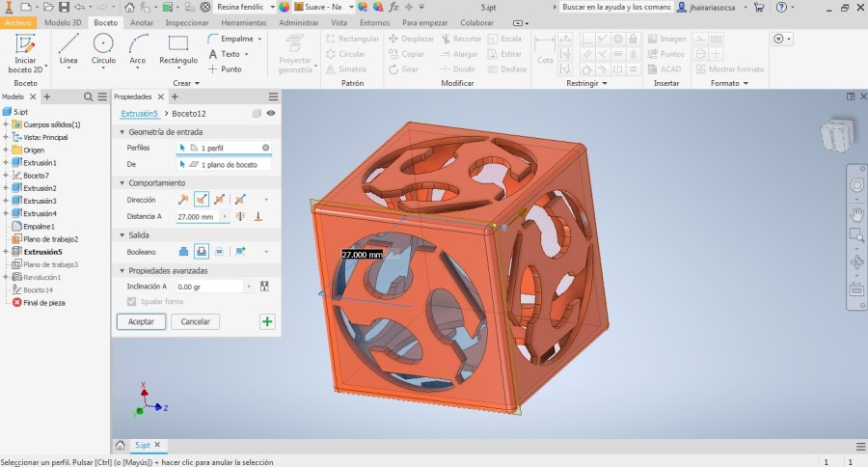Set Dirección to asymmetric
Viewport: 868px width, 467px height.
[x=240, y=200]
